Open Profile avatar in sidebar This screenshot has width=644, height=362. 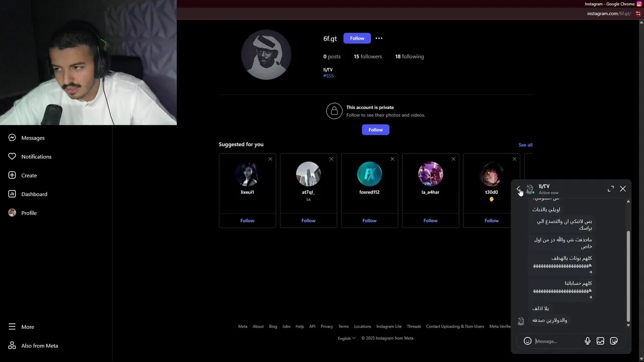12,213
